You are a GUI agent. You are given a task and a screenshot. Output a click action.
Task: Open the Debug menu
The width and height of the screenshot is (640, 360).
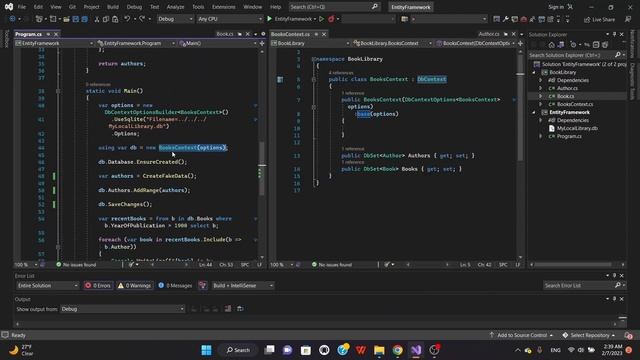tap(134, 7)
